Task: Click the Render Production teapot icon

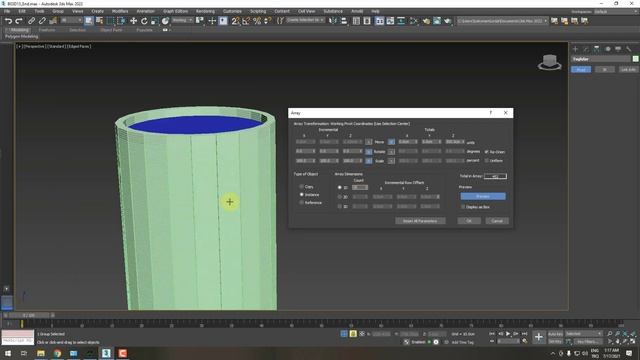Action: click(447, 21)
